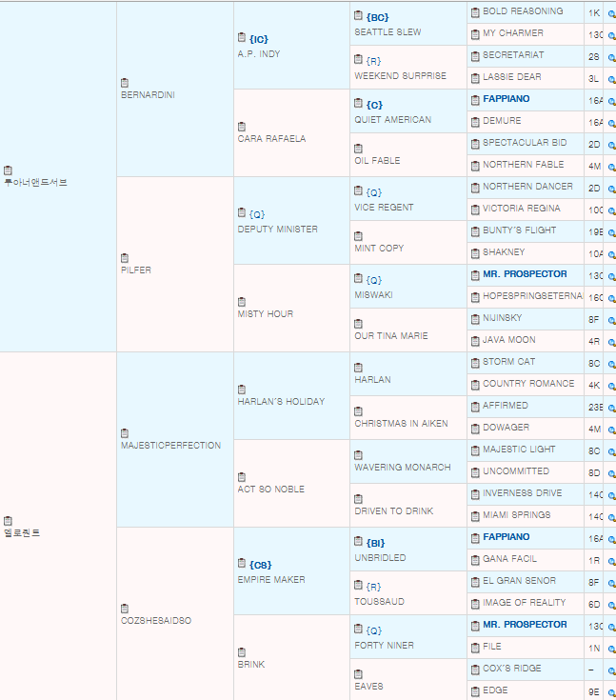The width and height of the screenshot is (616, 700).
Task: Click the clipboard icon above HARLAN
Action: point(358,367)
